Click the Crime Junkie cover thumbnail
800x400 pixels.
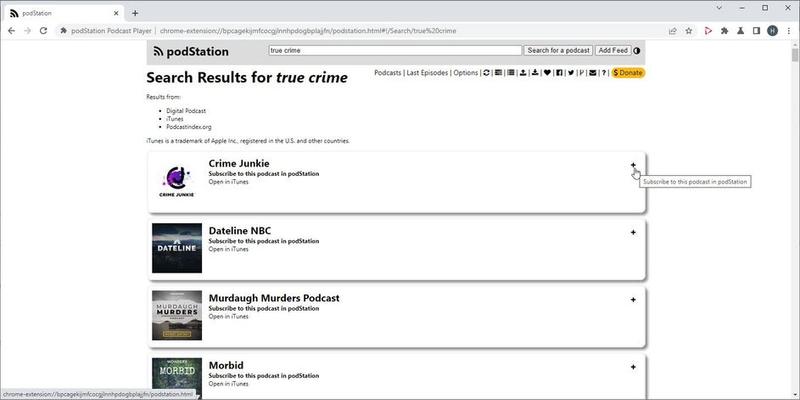click(x=177, y=181)
